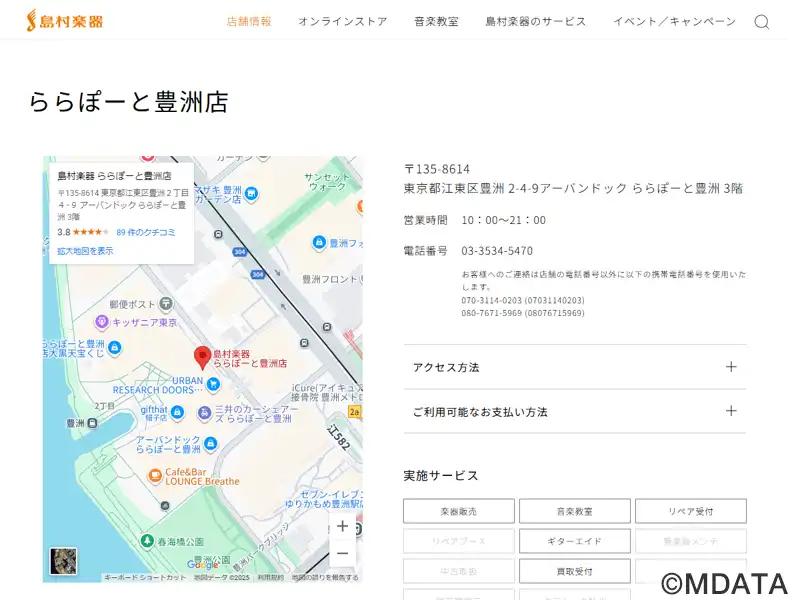Viewport: 800px width, 600px height.
Task: Click the 豊洲 station marker icon
Action: [x=92, y=423]
